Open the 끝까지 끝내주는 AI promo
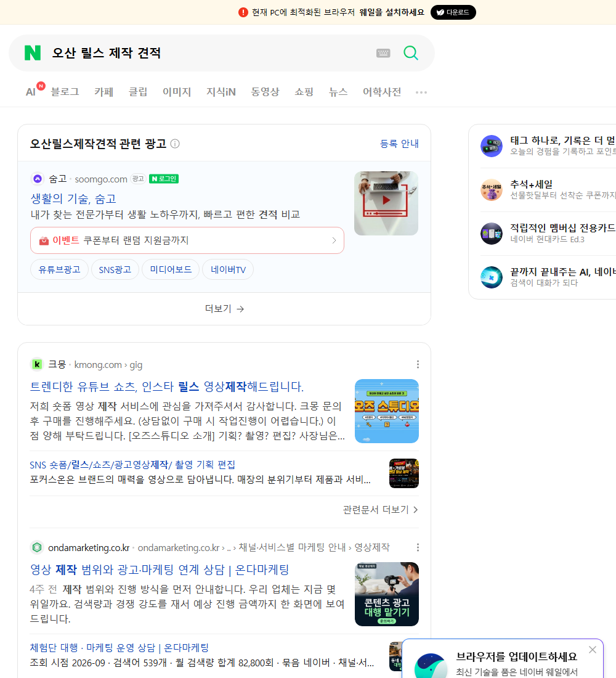 pyautogui.click(x=562, y=272)
